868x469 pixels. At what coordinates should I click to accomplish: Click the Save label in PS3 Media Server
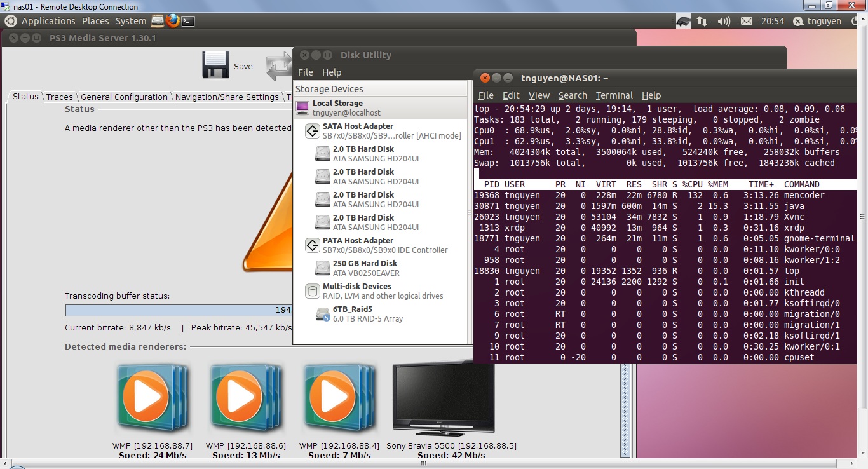(243, 66)
